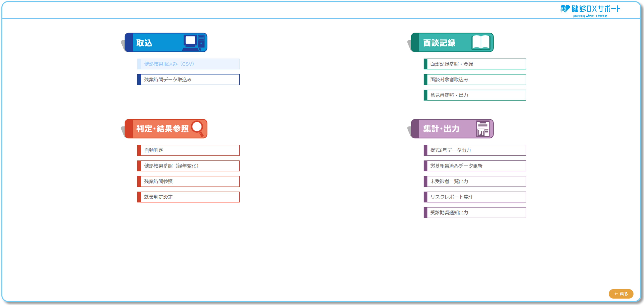Click the computer icon on 取込 banner
The image size is (644, 305).
pos(194,42)
